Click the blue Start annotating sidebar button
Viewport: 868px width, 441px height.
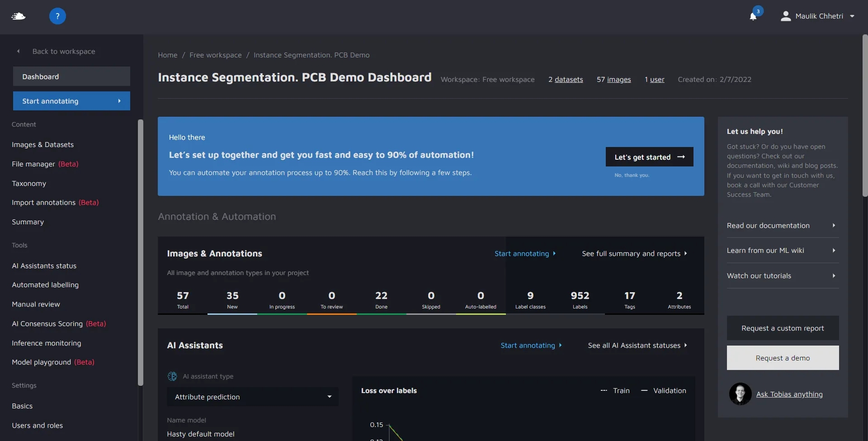(71, 101)
